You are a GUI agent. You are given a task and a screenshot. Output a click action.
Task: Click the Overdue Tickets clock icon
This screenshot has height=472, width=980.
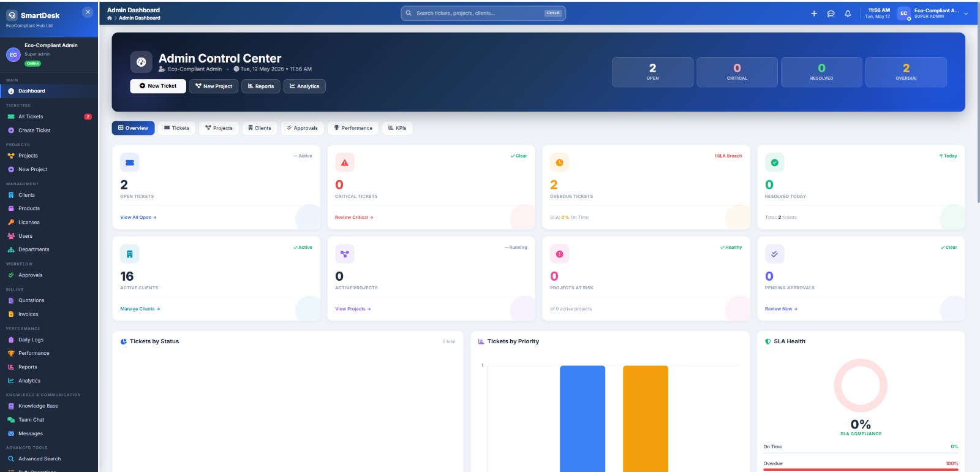(560, 162)
